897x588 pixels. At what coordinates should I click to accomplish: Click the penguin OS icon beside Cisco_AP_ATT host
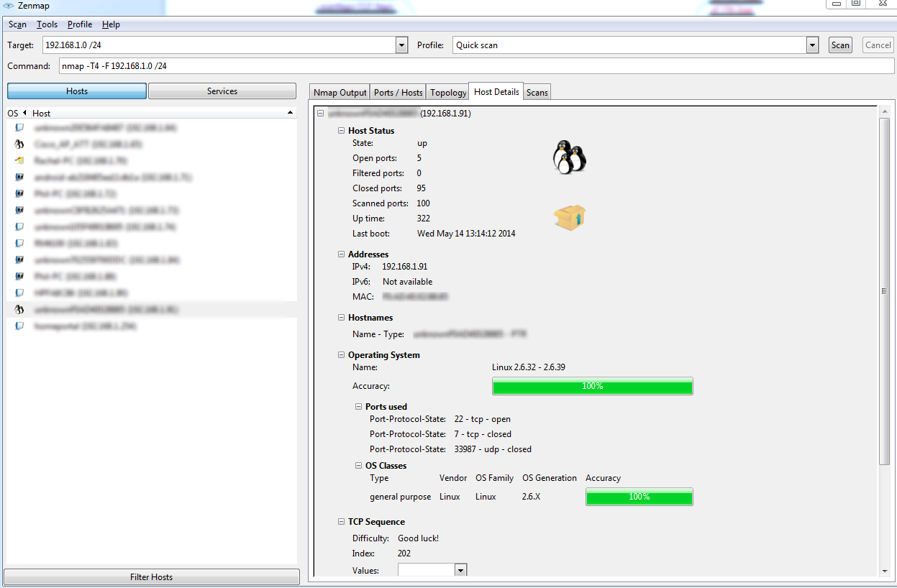click(x=19, y=144)
